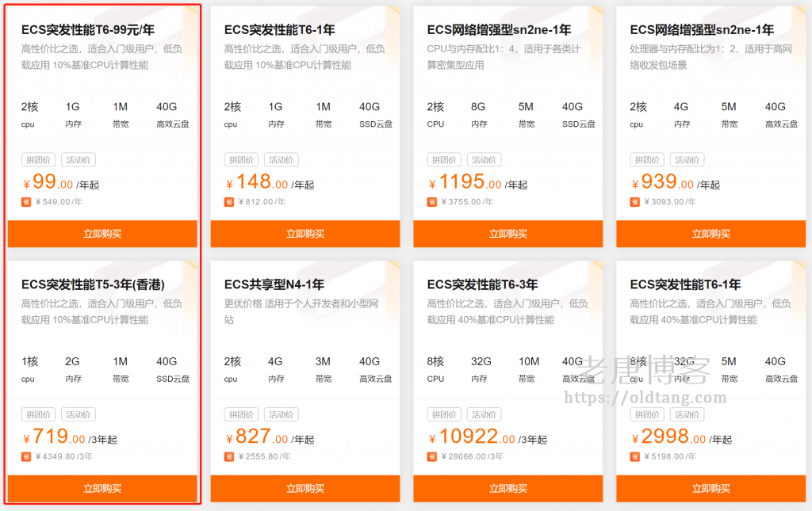The width and height of the screenshot is (812, 511).
Task: Open the ECS网络增强型sn2ne-1年 title with 4G 高效云盘 specs
Action: click(703, 30)
